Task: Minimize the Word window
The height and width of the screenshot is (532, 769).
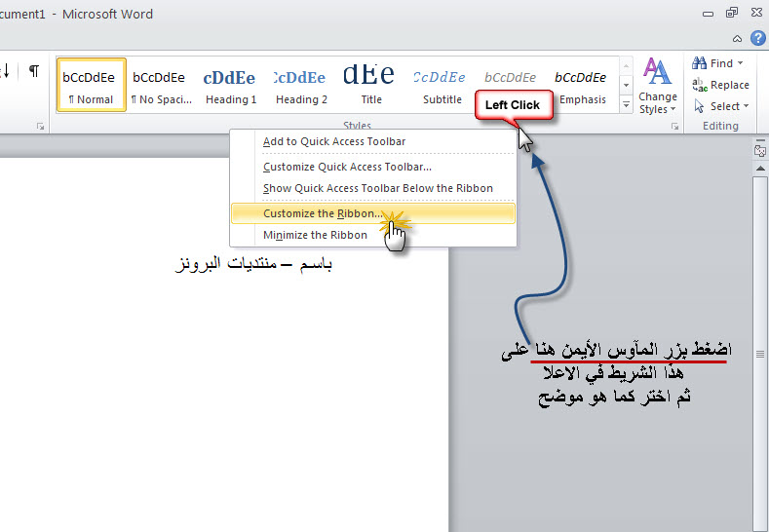Action: (x=708, y=14)
